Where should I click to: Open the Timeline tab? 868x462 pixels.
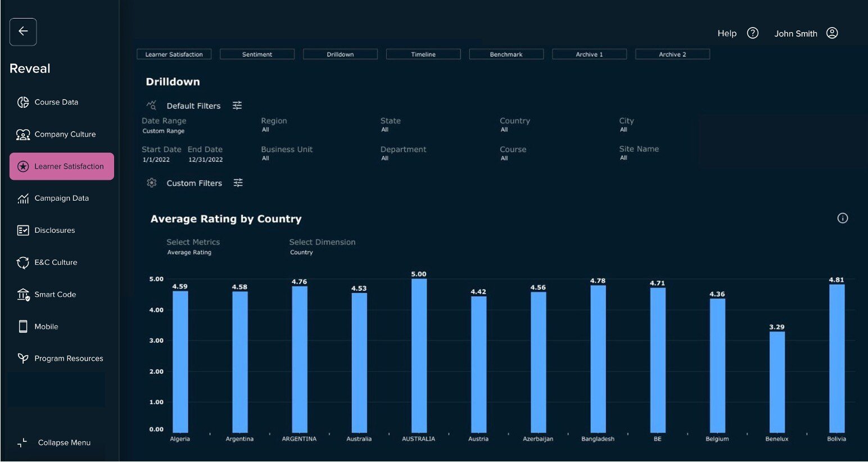click(423, 55)
